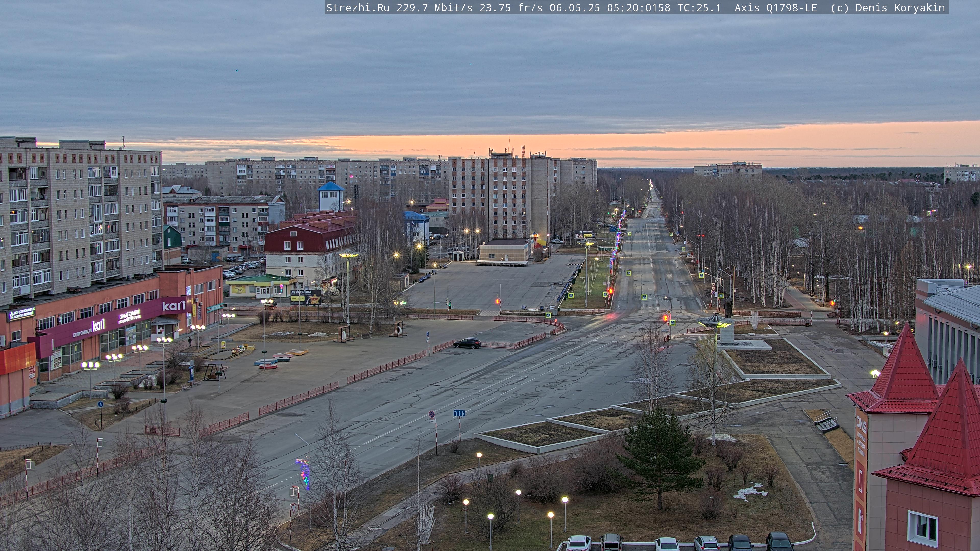Click the Axis Q1798-LE camera model text
980x551 pixels.
(776, 8)
